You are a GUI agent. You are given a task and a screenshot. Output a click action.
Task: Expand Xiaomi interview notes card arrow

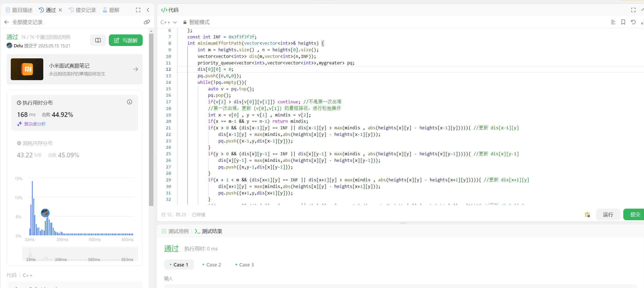click(136, 69)
